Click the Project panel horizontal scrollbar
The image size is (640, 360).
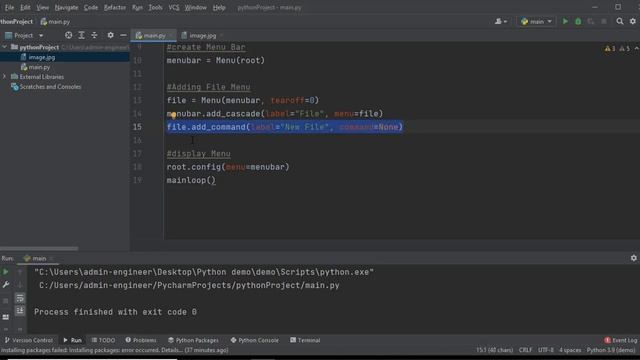tap(39, 248)
